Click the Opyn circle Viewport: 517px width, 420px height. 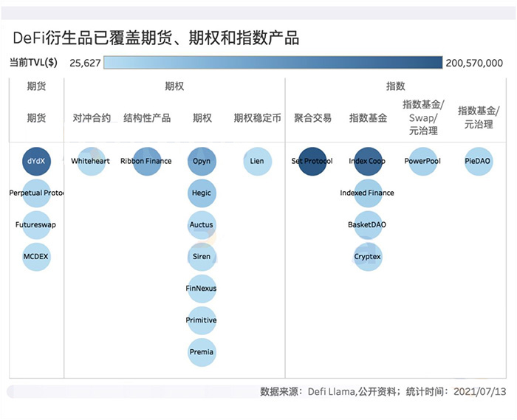(x=202, y=161)
